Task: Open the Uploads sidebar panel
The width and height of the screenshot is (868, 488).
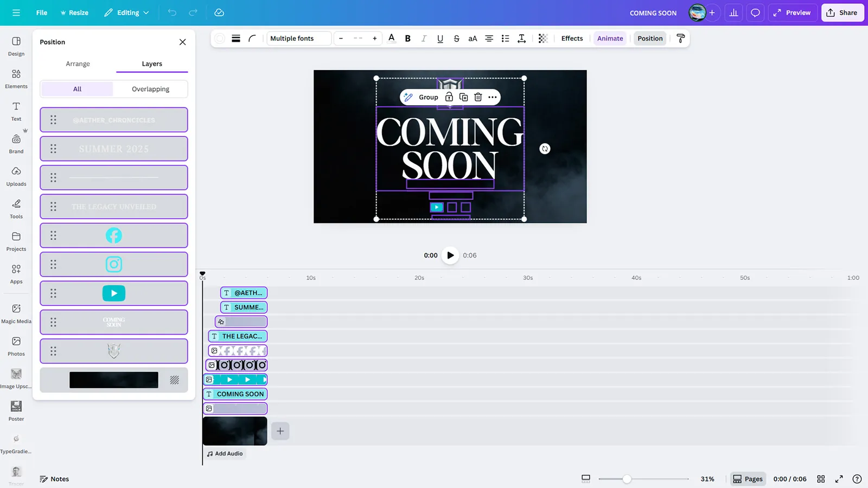Action: coord(16,176)
